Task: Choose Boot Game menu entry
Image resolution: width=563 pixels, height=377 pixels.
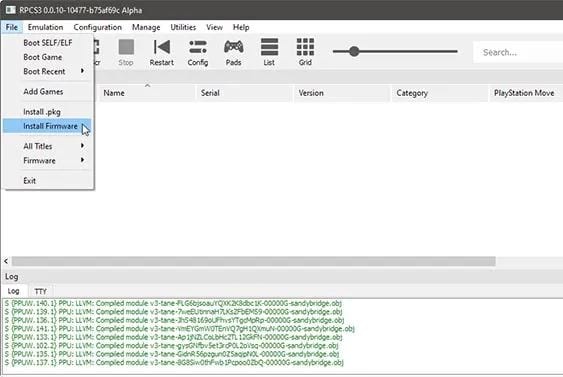Action: point(47,57)
